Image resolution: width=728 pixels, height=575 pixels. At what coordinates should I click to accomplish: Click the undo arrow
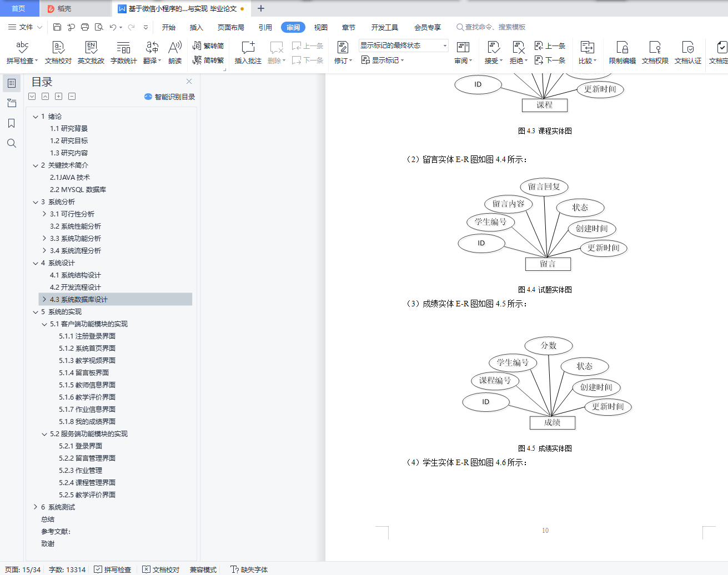point(113,27)
